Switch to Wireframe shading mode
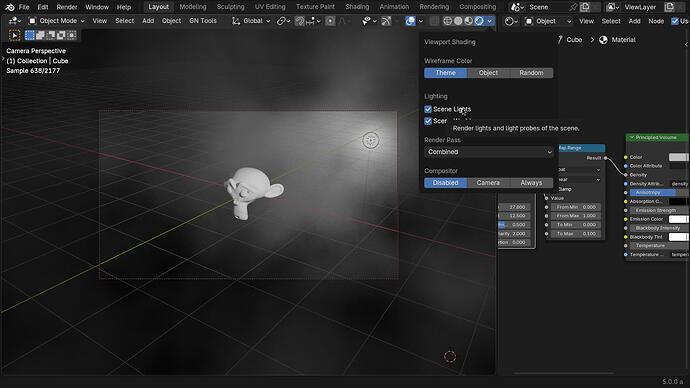690x388 pixels. (x=448, y=21)
